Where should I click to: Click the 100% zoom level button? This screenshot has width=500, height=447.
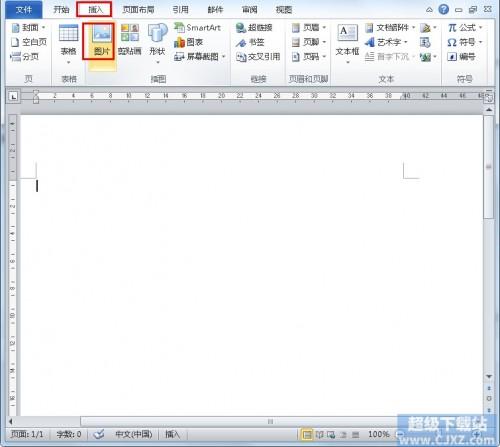[x=379, y=434]
